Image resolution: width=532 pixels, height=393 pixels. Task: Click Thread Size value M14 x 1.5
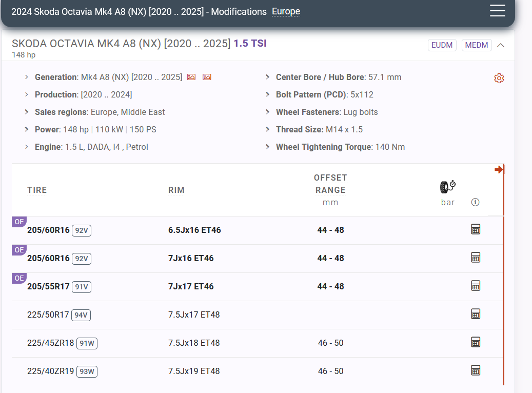tap(344, 129)
